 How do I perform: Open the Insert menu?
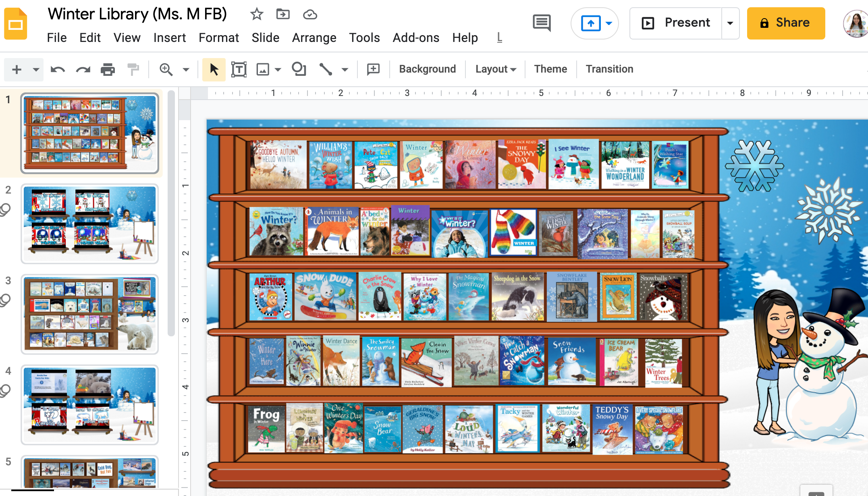170,38
